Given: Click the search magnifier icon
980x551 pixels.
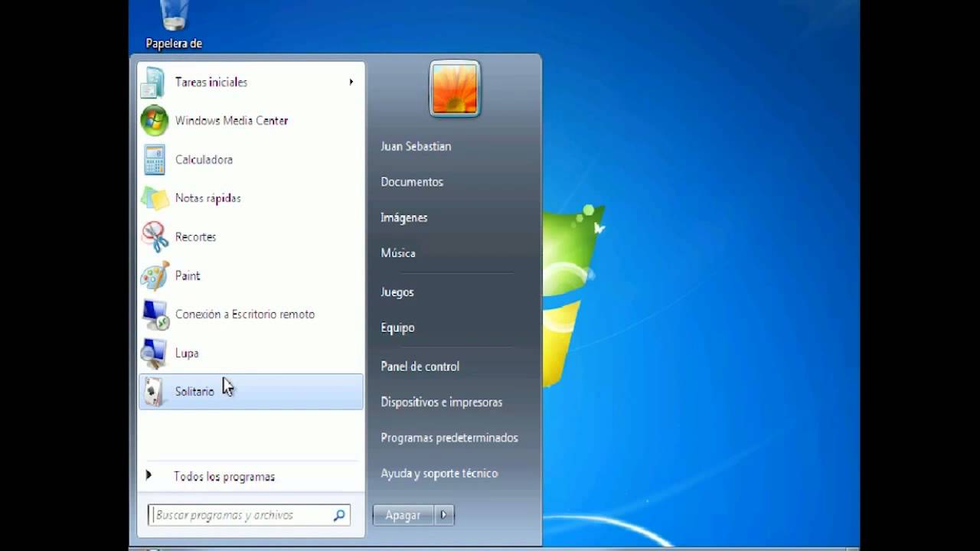Looking at the screenshot, I should [339, 516].
